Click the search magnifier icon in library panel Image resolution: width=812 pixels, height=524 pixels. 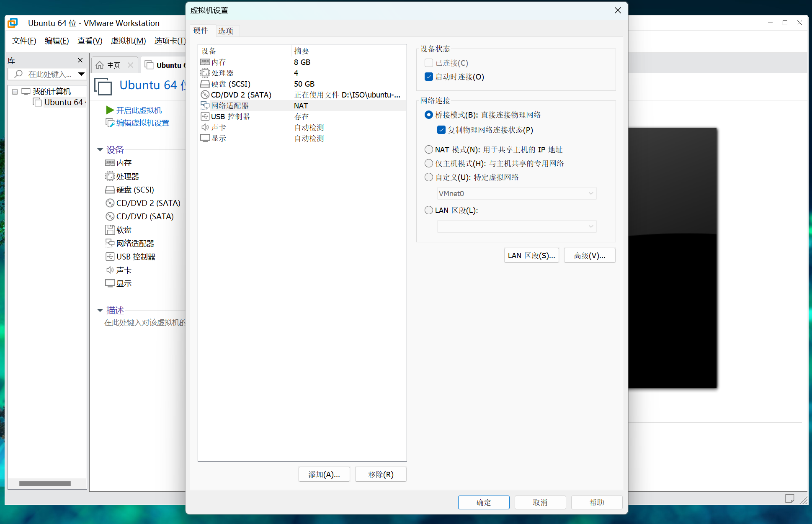click(x=18, y=74)
